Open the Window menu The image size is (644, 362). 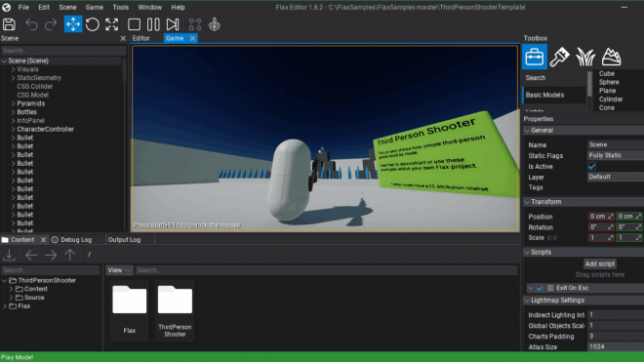149,8
